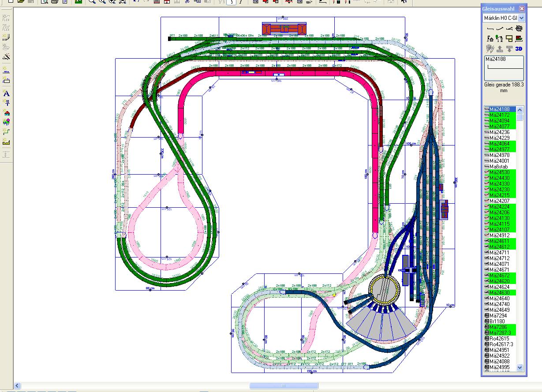Select curved track Mä24330 in the list
The image size is (542, 392).
coord(500,184)
